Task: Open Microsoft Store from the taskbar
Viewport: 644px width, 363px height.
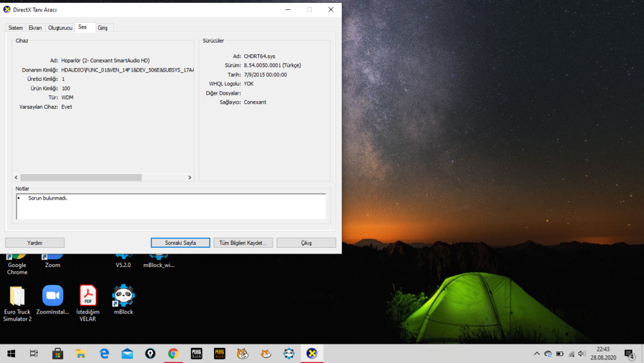Action: pyautogui.click(x=57, y=354)
